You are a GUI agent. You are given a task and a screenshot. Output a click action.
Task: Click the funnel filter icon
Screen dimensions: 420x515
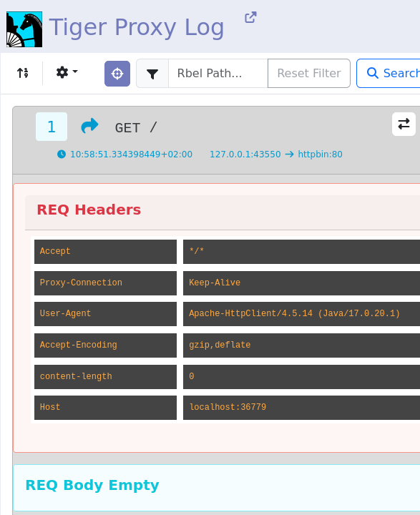[x=152, y=74]
